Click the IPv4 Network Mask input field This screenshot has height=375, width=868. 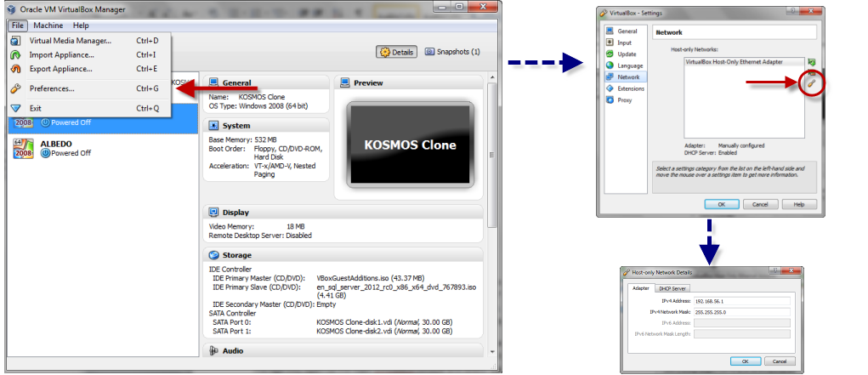coord(742,312)
